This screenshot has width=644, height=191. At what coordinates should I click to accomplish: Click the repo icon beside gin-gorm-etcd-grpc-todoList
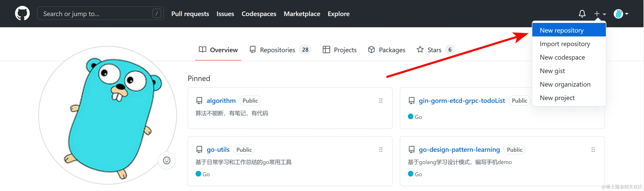(x=412, y=101)
